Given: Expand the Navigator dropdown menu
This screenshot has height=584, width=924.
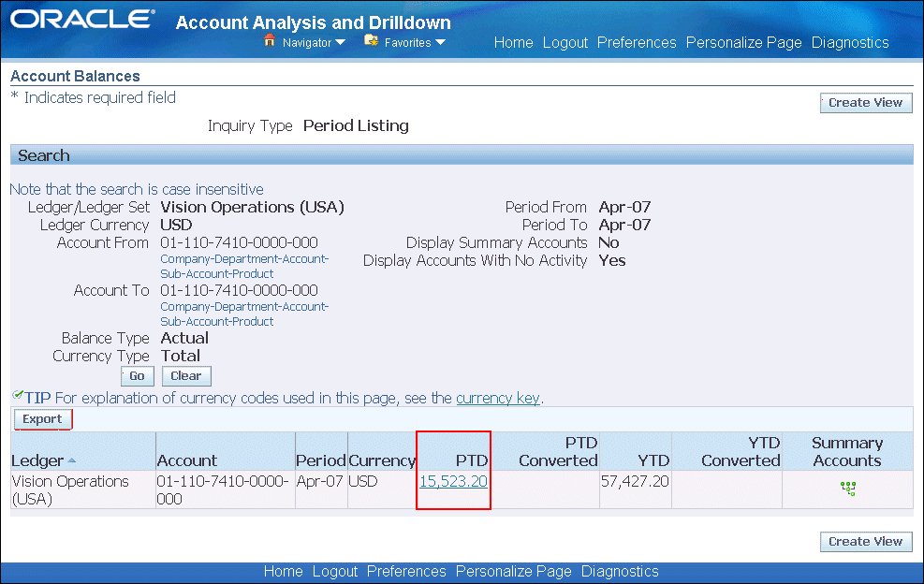Looking at the screenshot, I should tap(315, 42).
